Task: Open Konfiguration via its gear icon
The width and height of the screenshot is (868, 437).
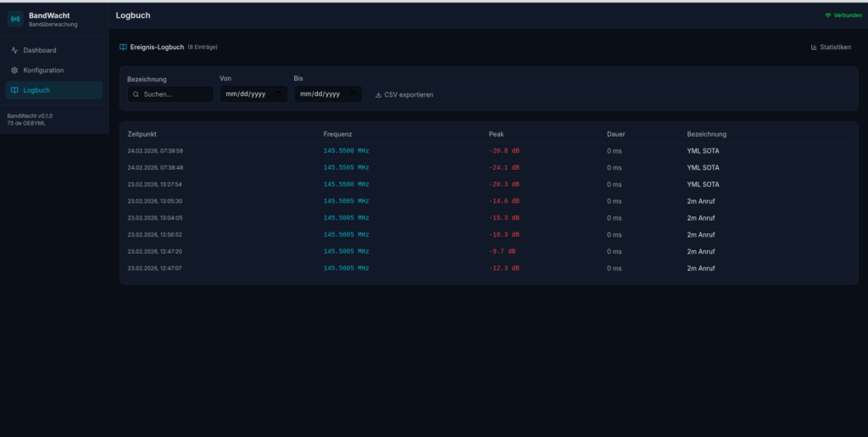Action: [14, 70]
